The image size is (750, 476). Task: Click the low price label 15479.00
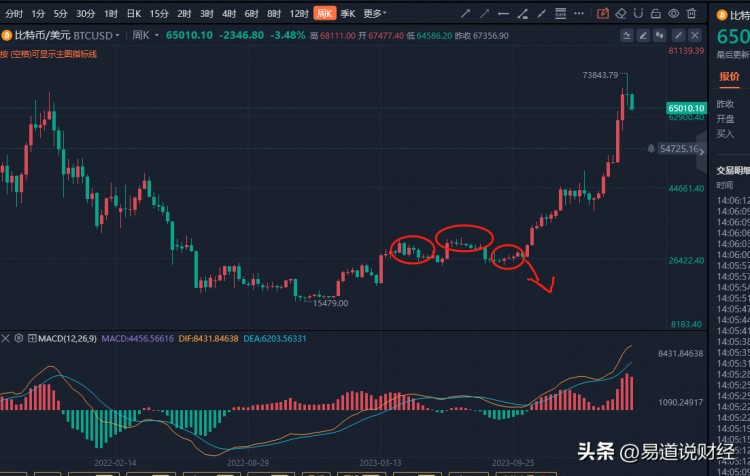click(331, 303)
